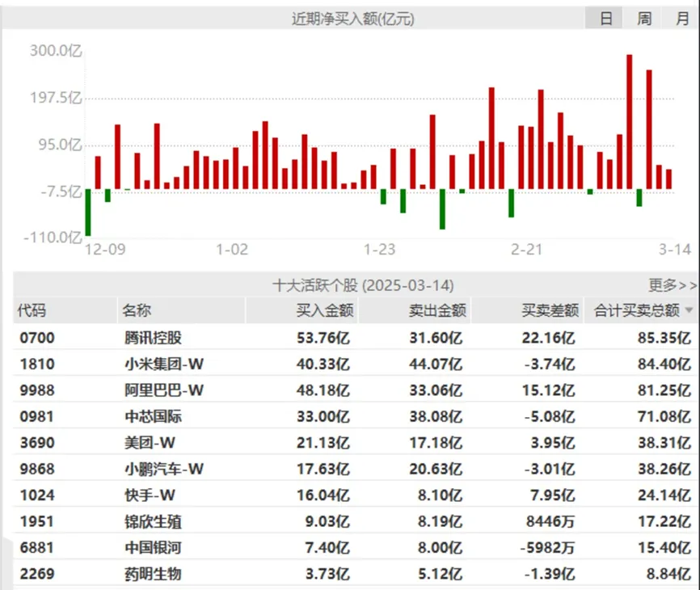Select stock code 6881
The image size is (700, 590).
coord(37,548)
